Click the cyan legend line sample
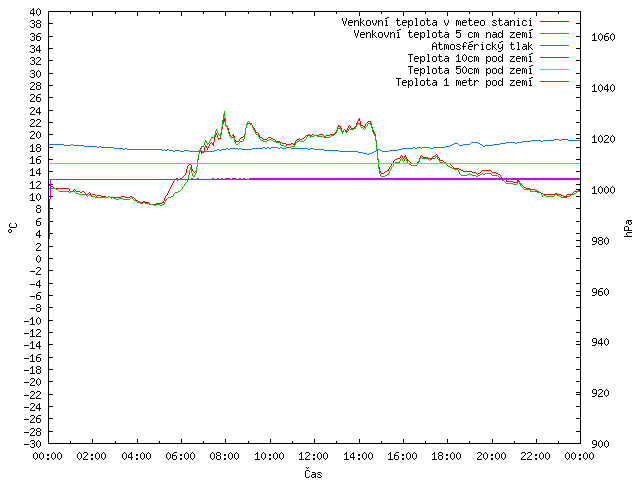The width and height of the screenshot is (640, 480). pos(554,69)
